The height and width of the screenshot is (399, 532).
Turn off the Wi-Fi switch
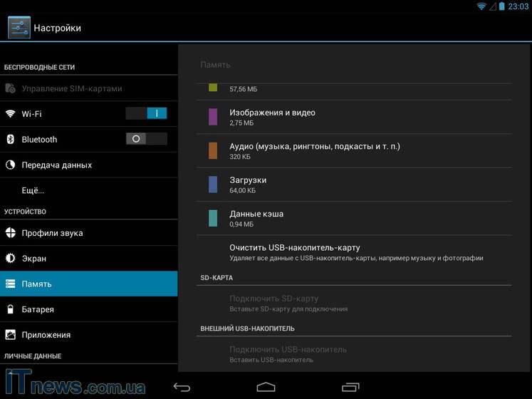point(146,113)
